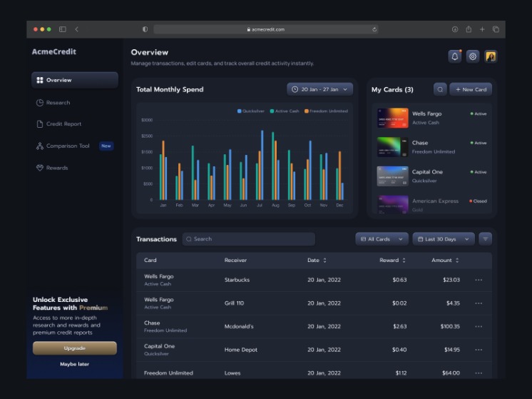This screenshot has height=399, width=532.
Task: Click the Transactions search field
Action: (248, 239)
